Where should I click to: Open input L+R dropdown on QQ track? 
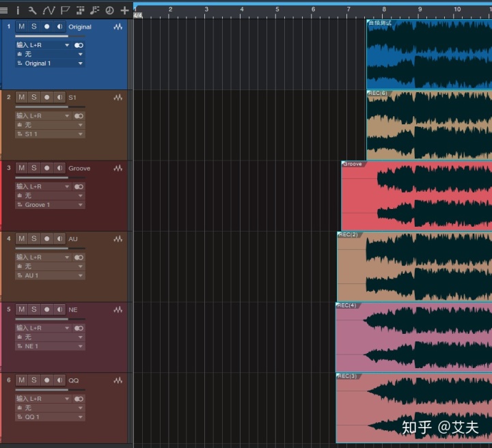click(43, 399)
